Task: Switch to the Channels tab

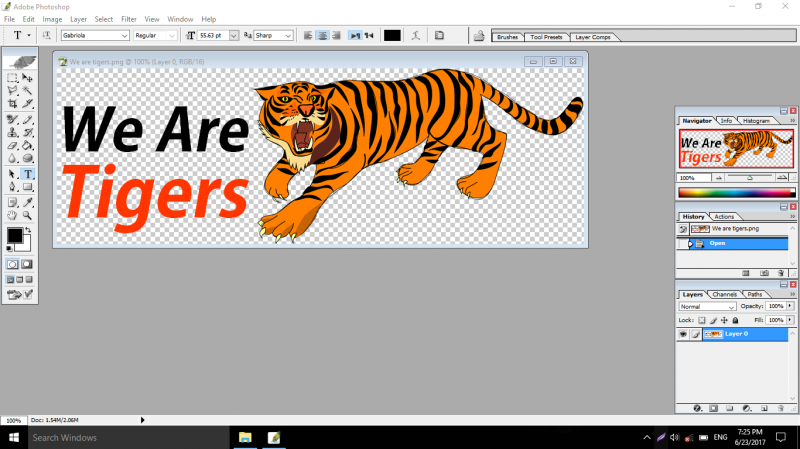Action: tap(724, 294)
